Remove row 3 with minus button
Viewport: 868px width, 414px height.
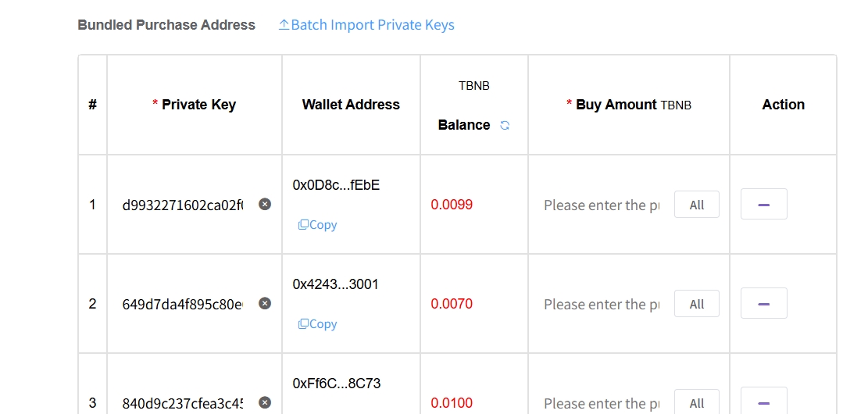pyautogui.click(x=763, y=402)
